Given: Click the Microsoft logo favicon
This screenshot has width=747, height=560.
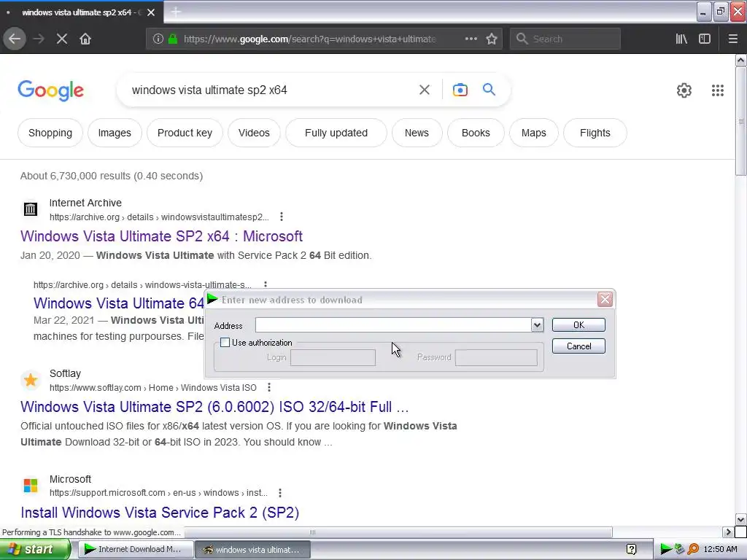Looking at the screenshot, I should click(31, 485).
